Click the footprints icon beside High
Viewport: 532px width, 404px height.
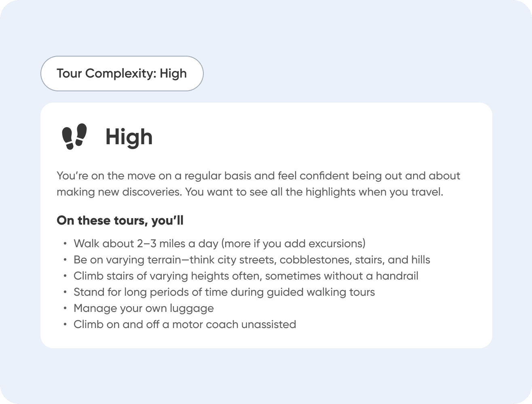click(74, 137)
